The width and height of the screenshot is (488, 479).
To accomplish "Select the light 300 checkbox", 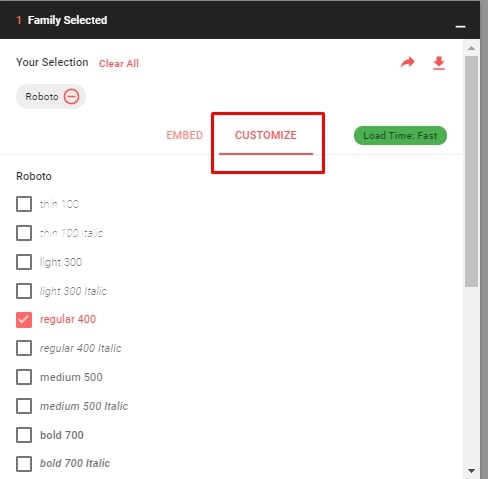I will coord(24,262).
